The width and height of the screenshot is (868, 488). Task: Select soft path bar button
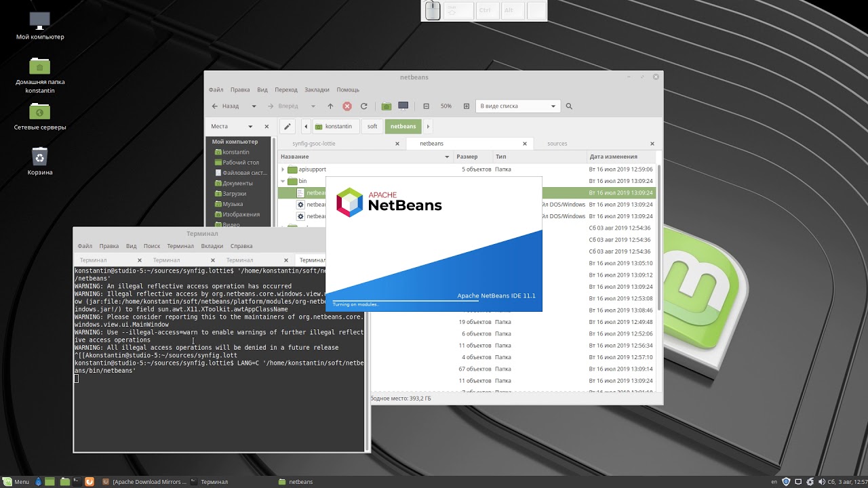click(x=372, y=126)
